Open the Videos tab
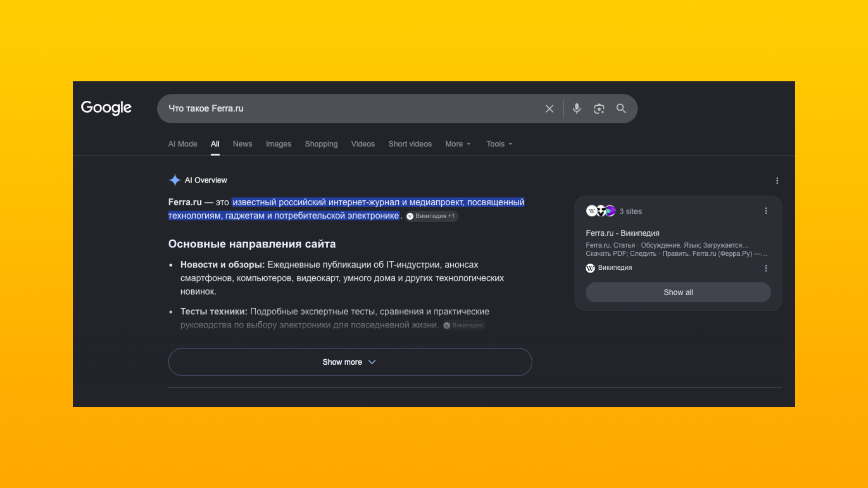The height and width of the screenshot is (488, 868). point(363,144)
